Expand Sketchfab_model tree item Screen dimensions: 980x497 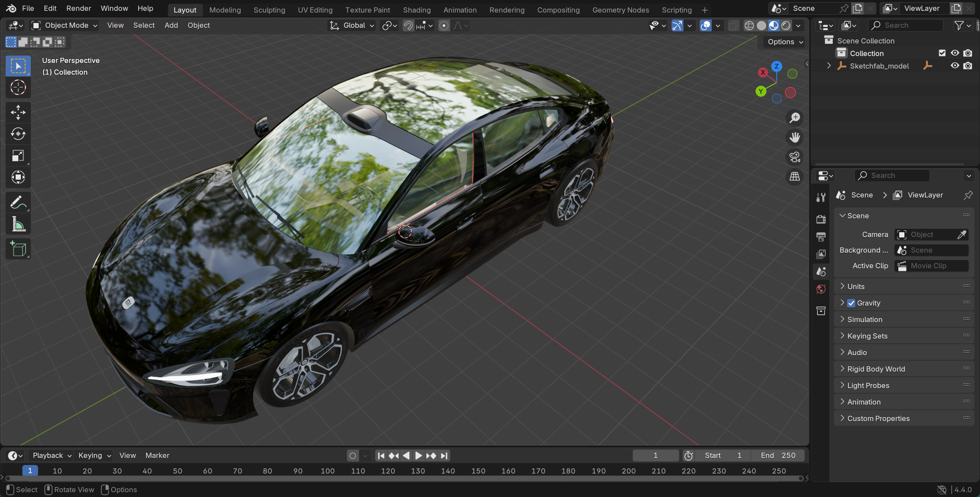pos(829,66)
